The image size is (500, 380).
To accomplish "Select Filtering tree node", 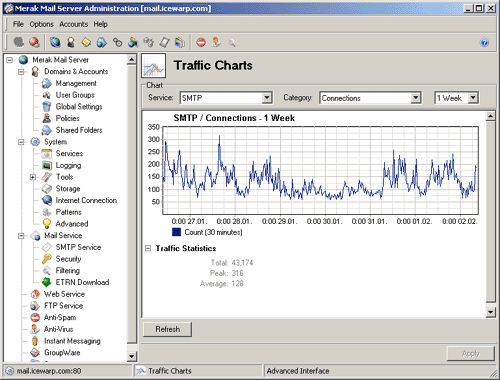I will tap(68, 271).
